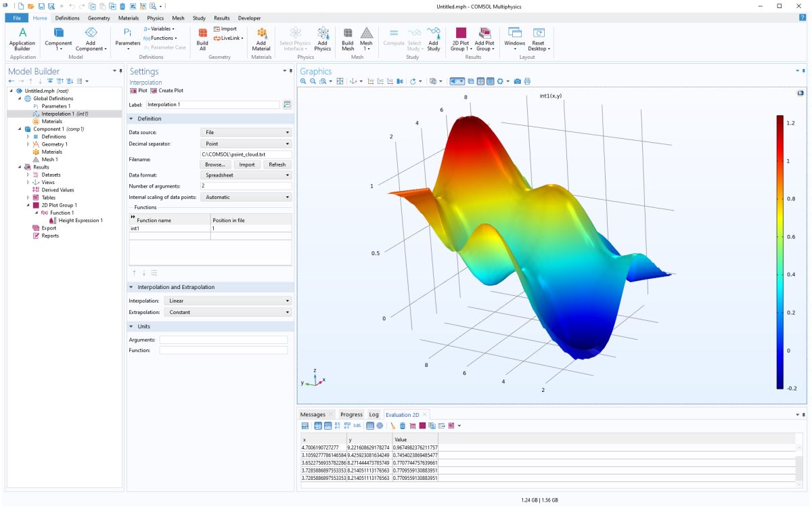Open the Decimal separator dropdown
The width and height of the screenshot is (812, 507).
click(246, 144)
